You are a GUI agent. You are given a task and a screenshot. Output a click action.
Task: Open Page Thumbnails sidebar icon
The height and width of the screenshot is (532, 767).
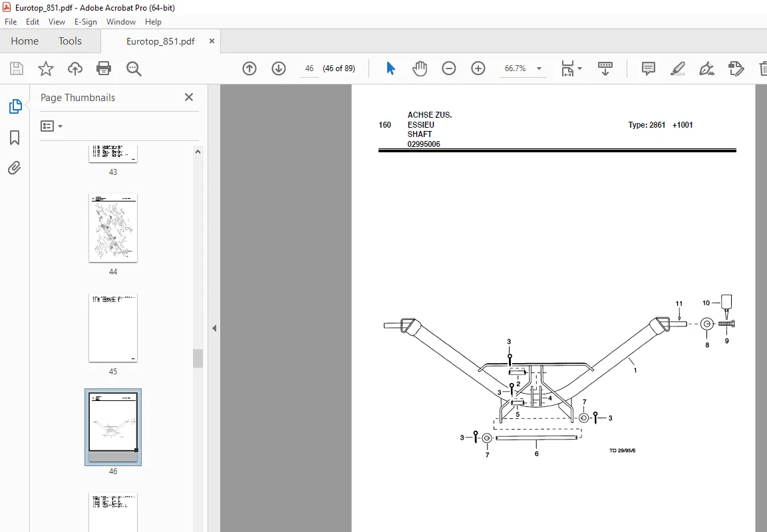15,106
